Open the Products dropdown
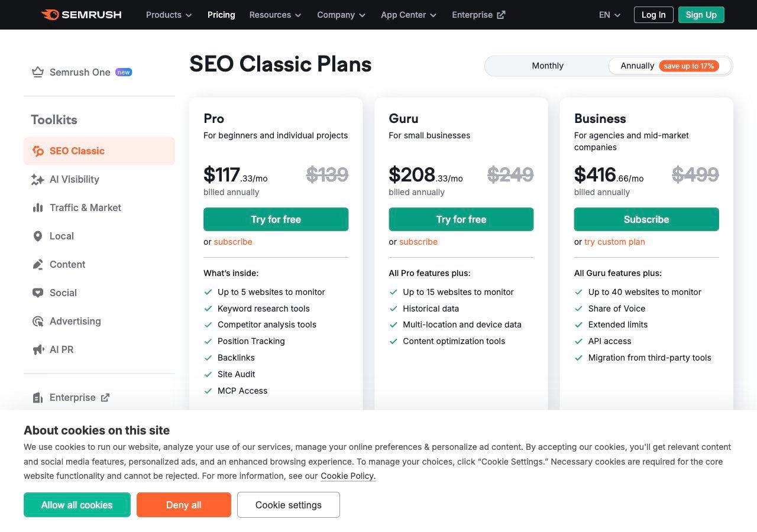757x532 pixels. click(x=168, y=15)
